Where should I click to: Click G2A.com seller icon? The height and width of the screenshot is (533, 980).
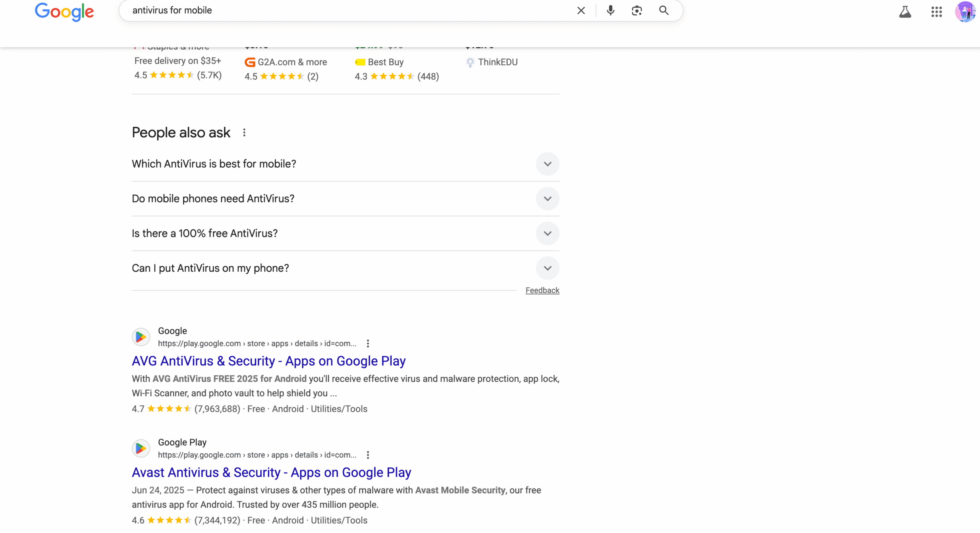click(x=250, y=62)
